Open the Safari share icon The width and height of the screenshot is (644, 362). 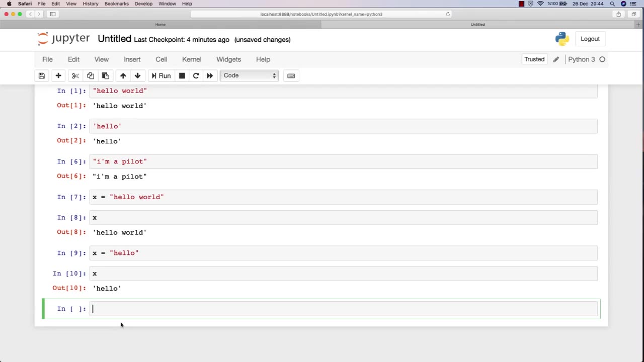click(618, 14)
